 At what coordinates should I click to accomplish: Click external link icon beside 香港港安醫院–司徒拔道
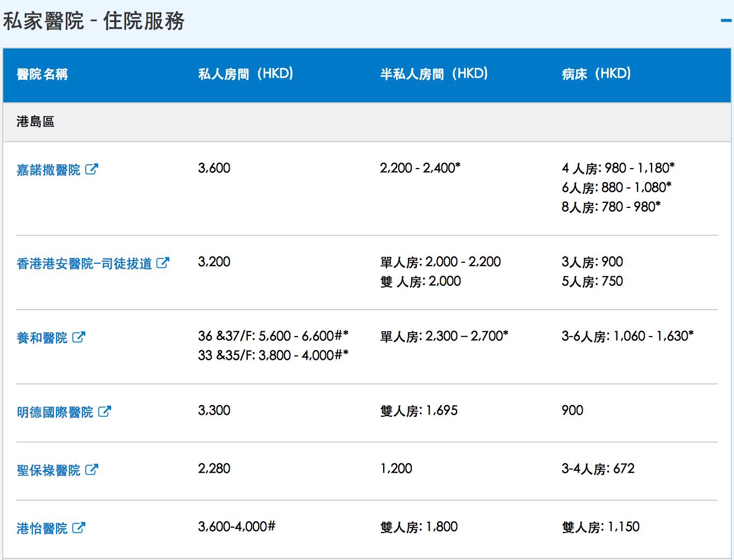tap(163, 263)
